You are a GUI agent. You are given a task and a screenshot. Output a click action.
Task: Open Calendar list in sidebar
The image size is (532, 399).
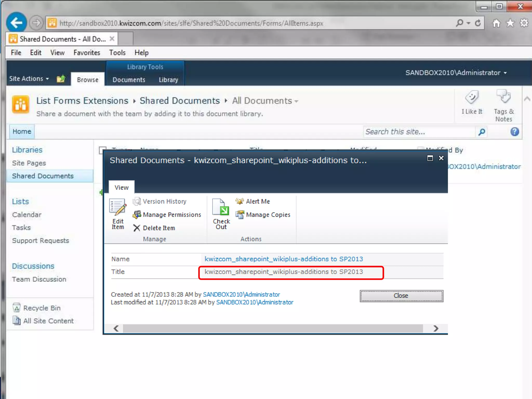point(27,215)
